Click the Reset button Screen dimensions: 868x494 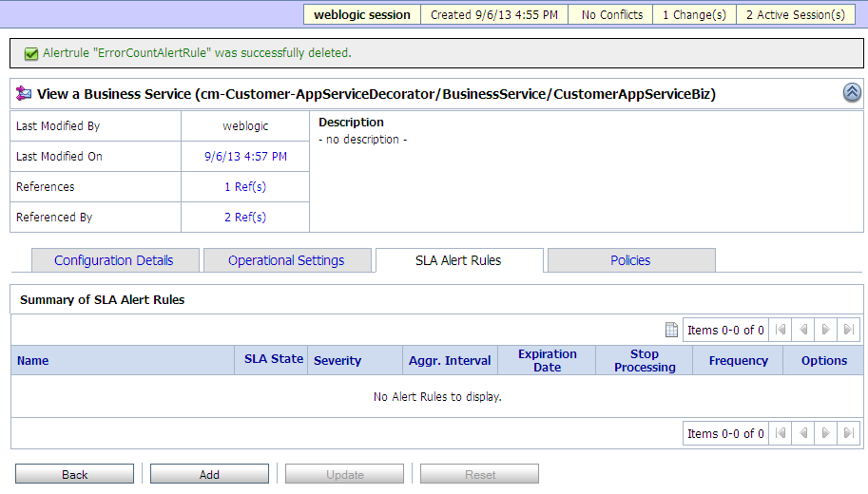tap(479, 474)
